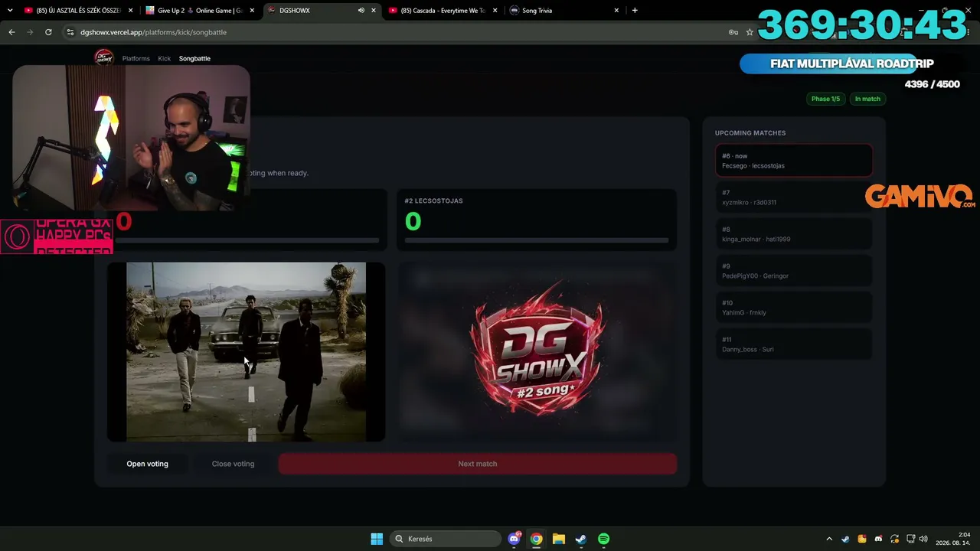
Task: Open the Platforms nav link
Action: coord(136,58)
